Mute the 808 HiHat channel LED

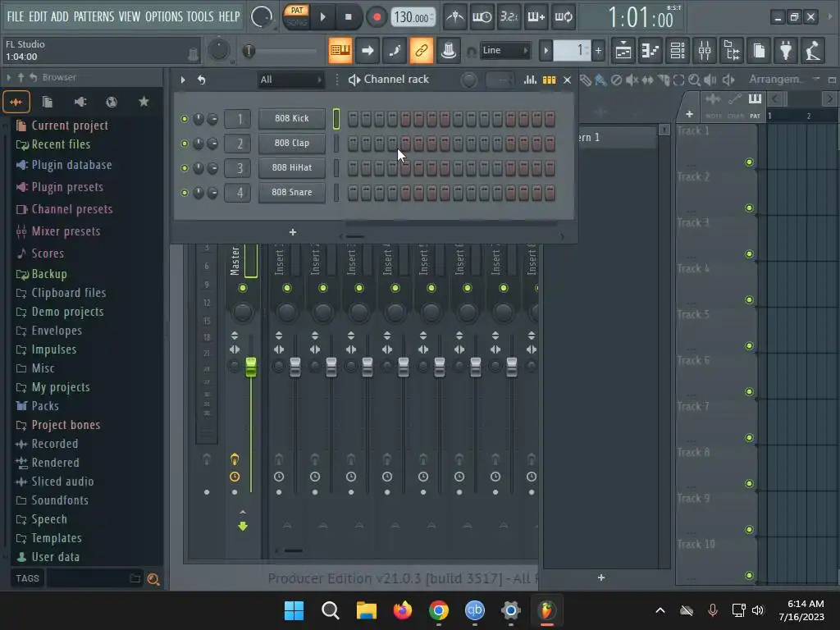coord(185,168)
